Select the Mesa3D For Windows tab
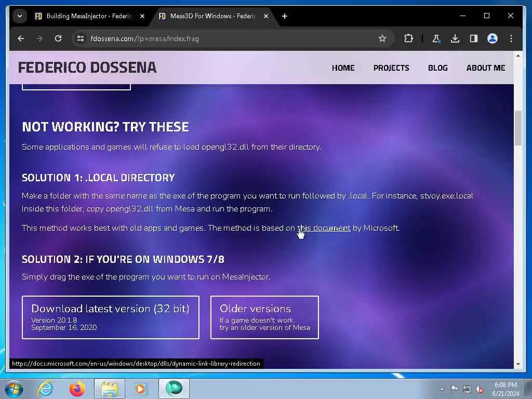Image resolution: width=532 pixels, height=399 pixels. pyautogui.click(x=214, y=16)
